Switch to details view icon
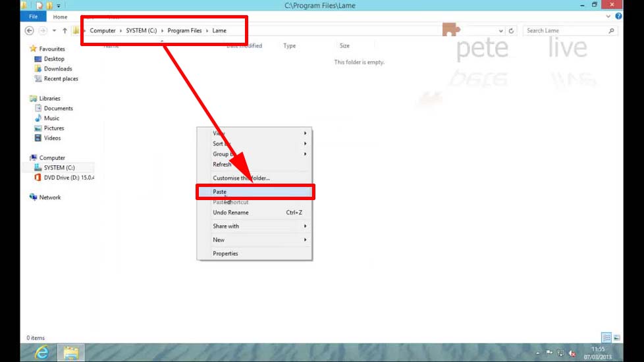Image resolution: width=644 pixels, height=362 pixels. click(606, 338)
